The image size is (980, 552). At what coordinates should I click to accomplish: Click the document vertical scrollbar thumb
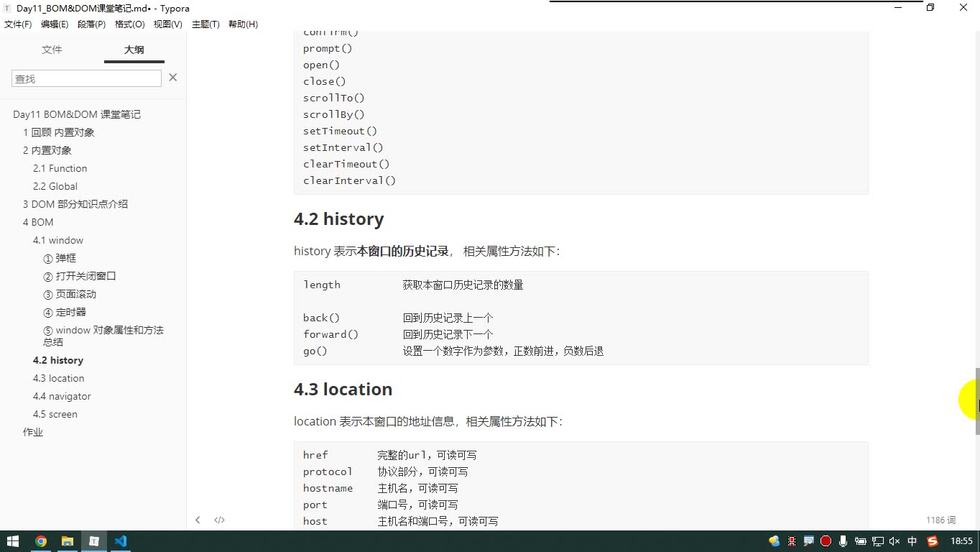(977, 401)
